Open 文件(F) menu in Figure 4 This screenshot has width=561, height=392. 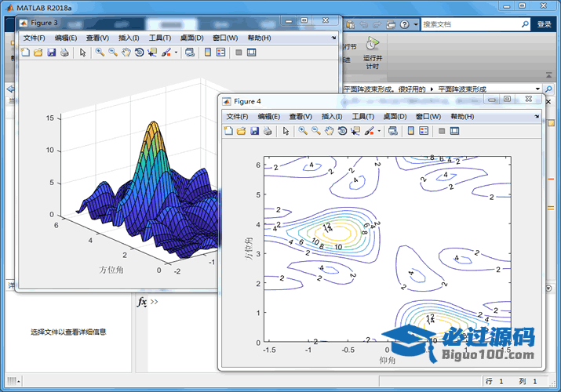point(237,117)
